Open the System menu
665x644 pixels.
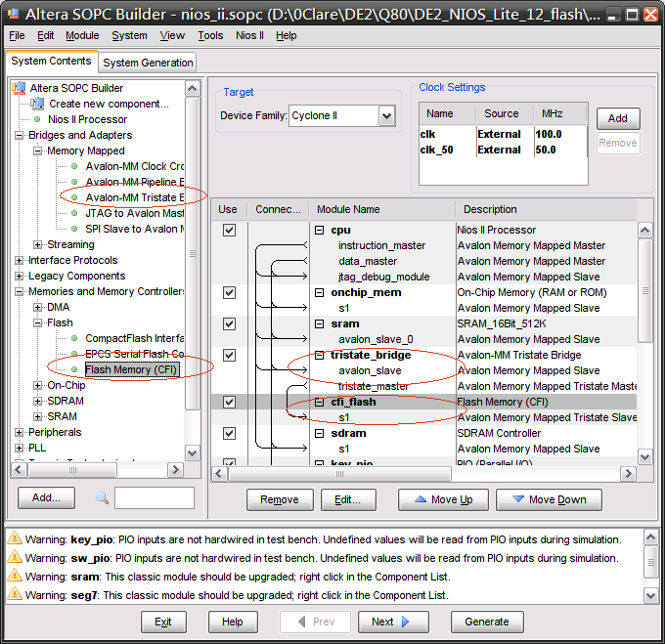point(129,35)
